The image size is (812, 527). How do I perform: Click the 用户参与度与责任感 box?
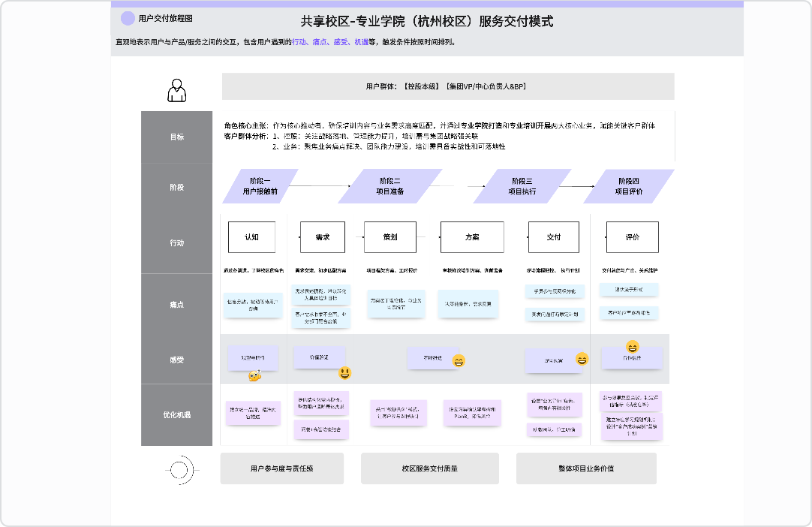pyautogui.click(x=281, y=468)
